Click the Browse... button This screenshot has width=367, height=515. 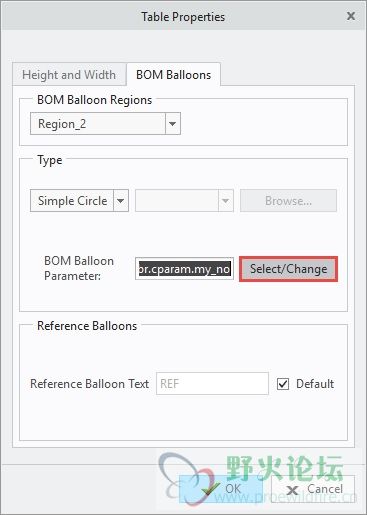tap(288, 201)
